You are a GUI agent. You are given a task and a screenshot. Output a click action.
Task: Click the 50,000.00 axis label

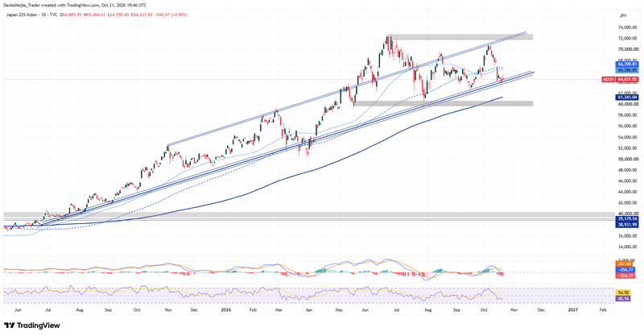pyautogui.click(x=627, y=160)
